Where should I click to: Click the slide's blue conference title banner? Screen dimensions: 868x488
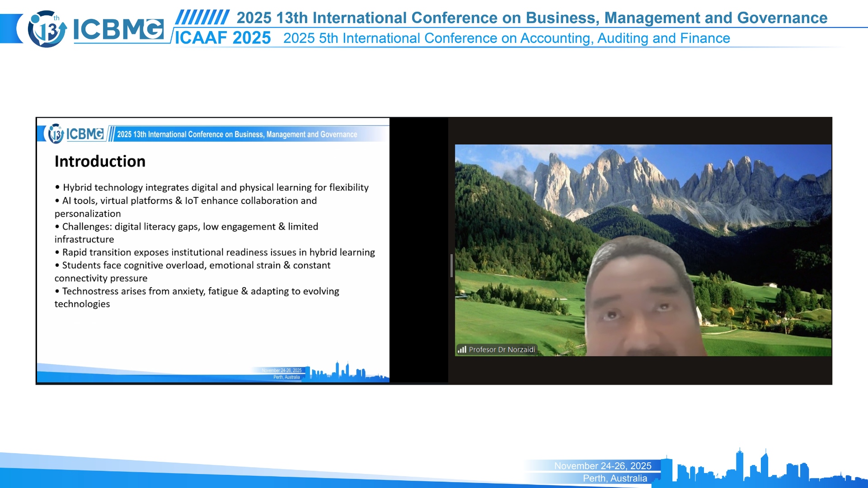click(x=237, y=135)
